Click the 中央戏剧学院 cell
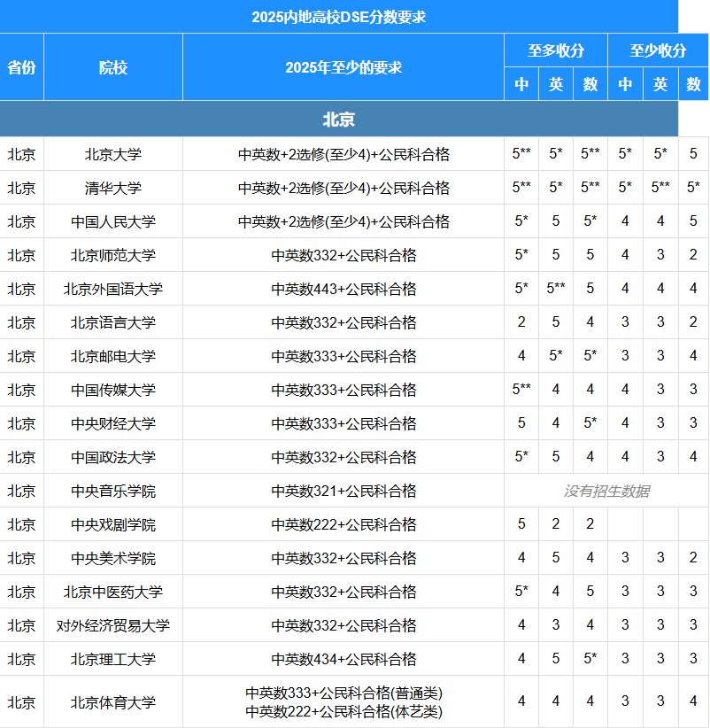The image size is (710, 728). 112,524
